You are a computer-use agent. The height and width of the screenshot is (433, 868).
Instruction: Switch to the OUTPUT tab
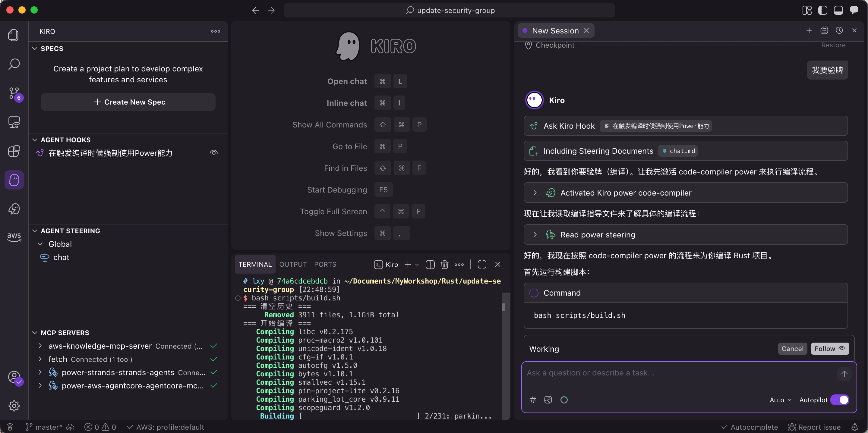(293, 265)
